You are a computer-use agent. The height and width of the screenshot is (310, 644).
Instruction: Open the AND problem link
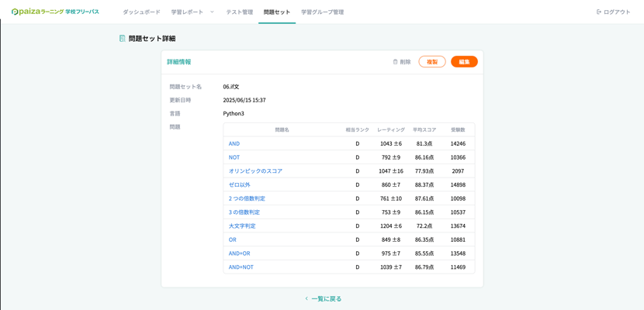234,143
